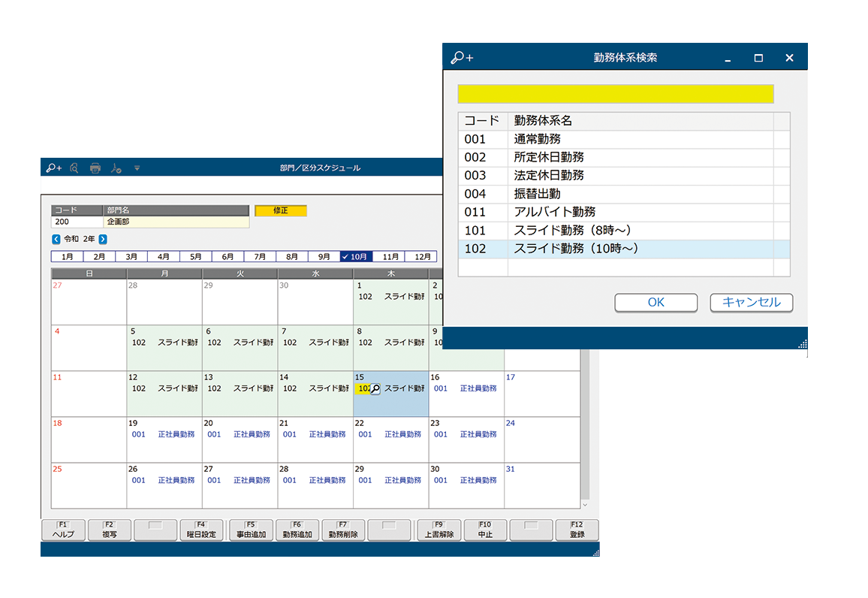Go to previous year with left arrow

click(56, 239)
